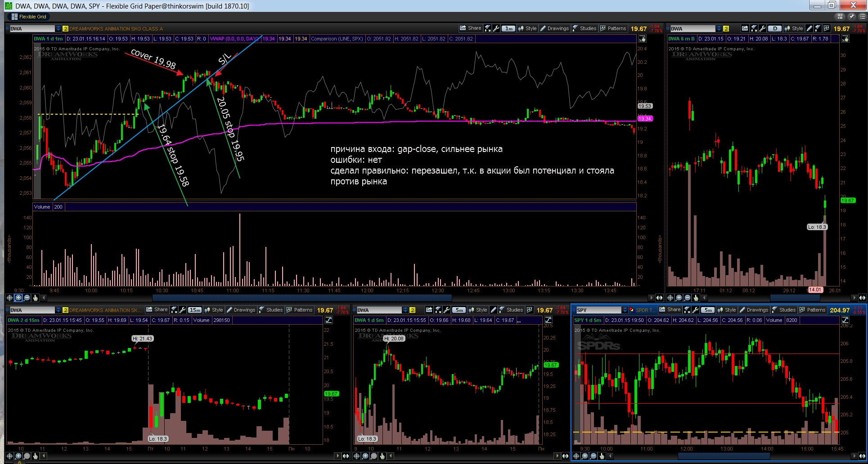Expand symbol dropdown in daily DWA chart
868x464 pixels.
point(719,28)
